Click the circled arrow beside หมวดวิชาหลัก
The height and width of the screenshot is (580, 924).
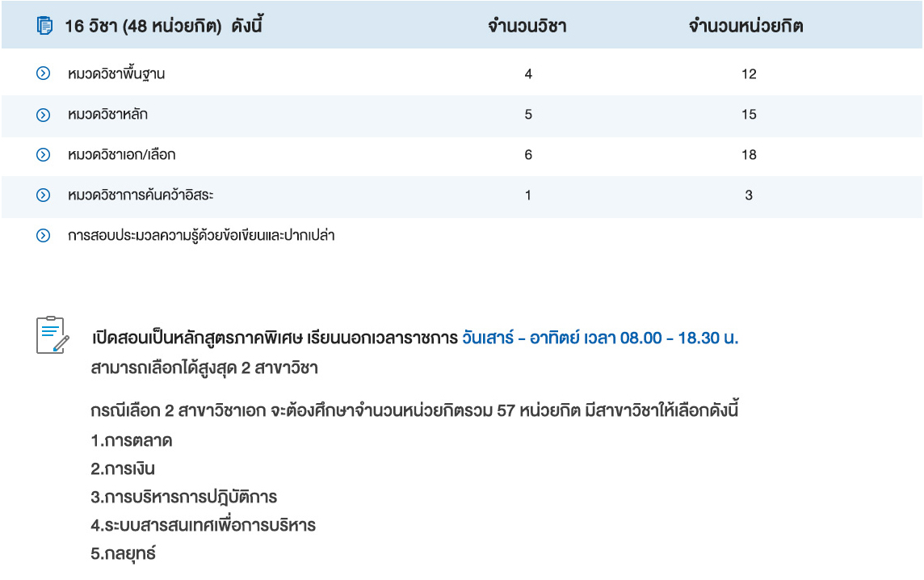(44, 115)
